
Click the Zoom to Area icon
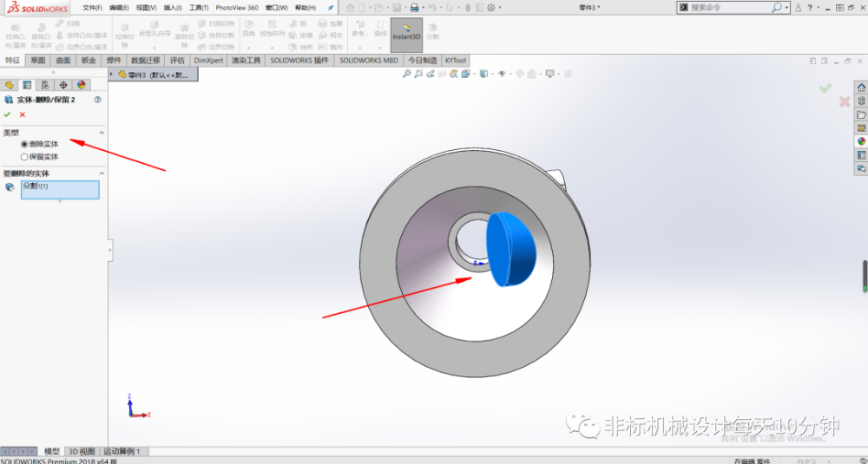coord(418,74)
